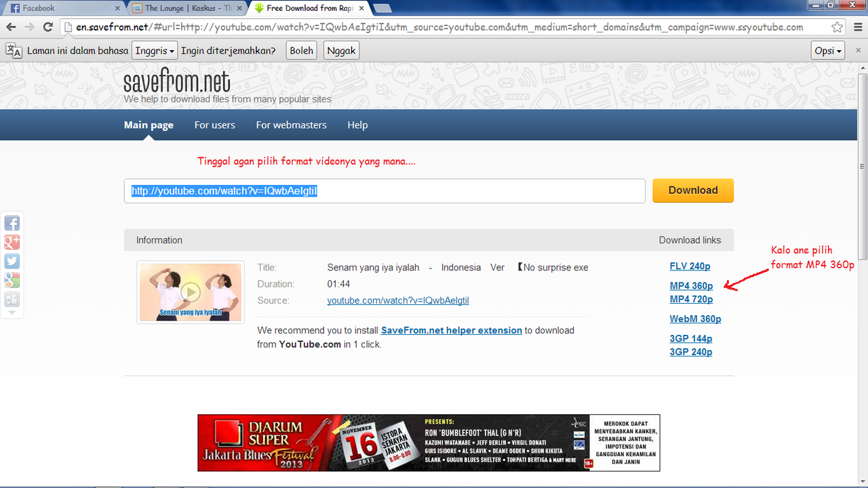Download MP4 360p format

[x=691, y=286]
